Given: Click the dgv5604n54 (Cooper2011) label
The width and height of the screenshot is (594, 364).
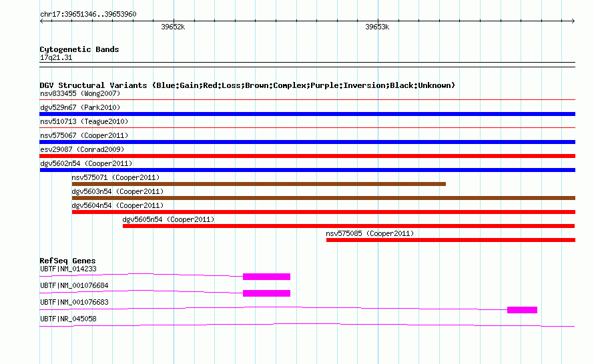Looking at the screenshot, I should 117,205.
